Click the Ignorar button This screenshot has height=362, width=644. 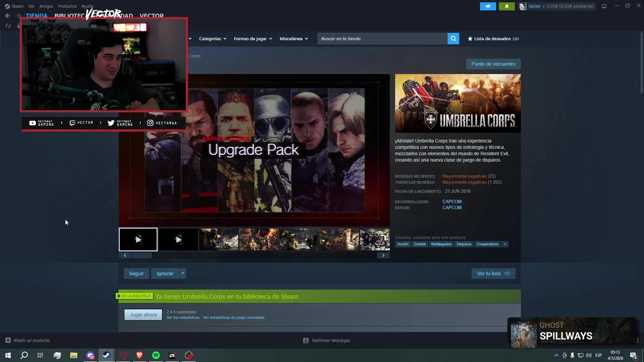(165, 274)
